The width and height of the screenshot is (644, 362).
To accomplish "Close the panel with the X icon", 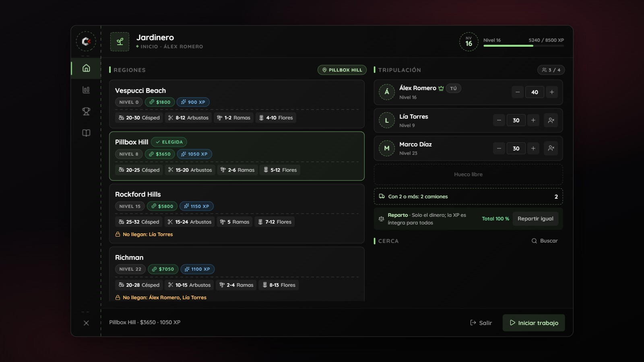I will tap(86, 323).
